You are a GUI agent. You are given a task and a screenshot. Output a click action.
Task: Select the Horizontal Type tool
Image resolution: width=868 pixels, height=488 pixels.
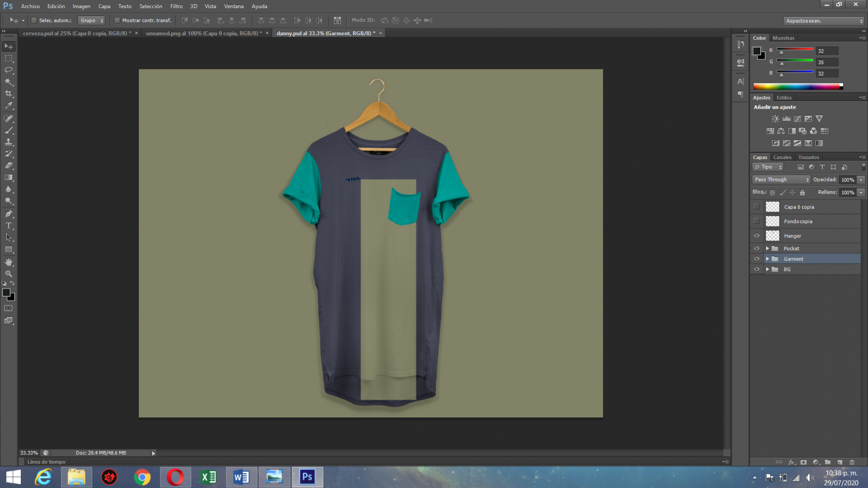9,225
